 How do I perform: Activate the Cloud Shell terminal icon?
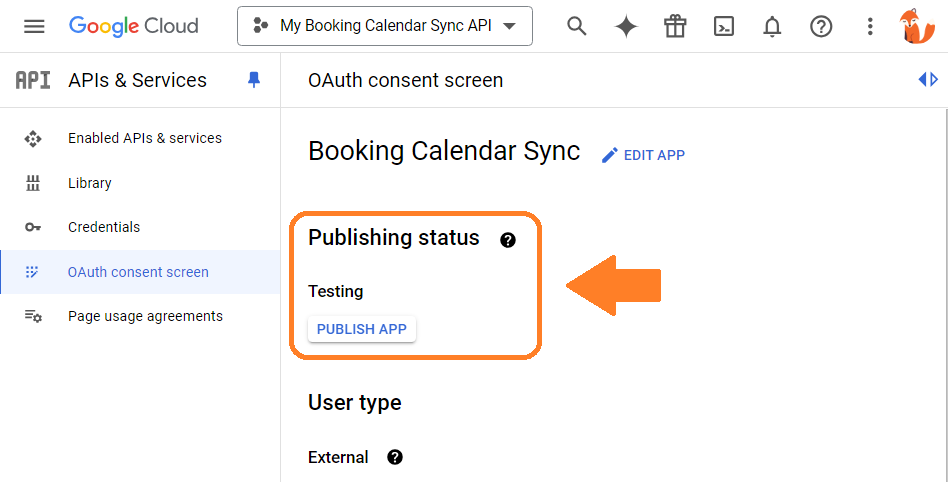[x=724, y=26]
